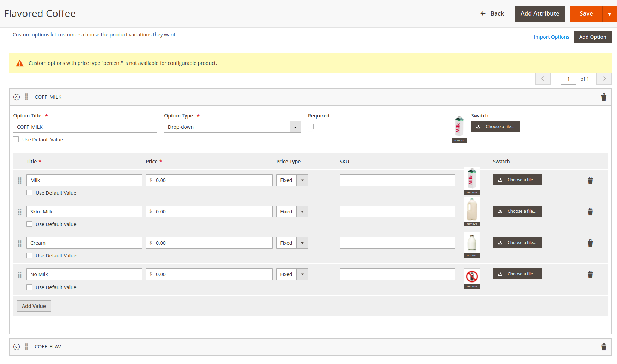Viewport: 617px width, 364px height.
Task: Open the Option Type Drop-down selector
Action: click(232, 127)
